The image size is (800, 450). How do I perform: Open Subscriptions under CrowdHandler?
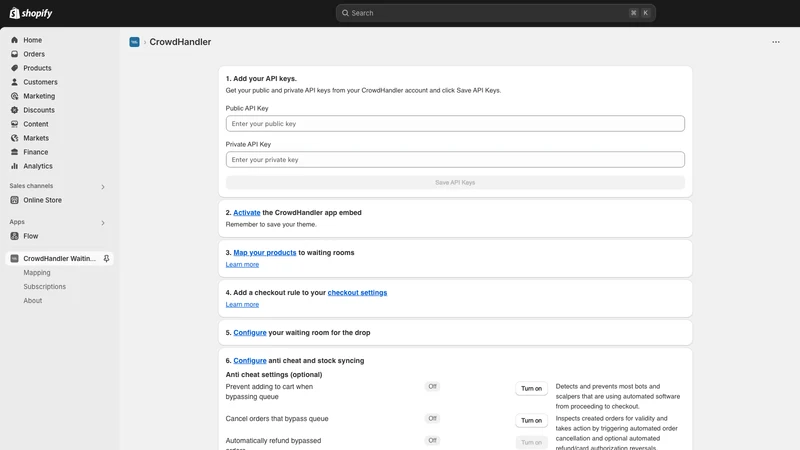click(x=44, y=287)
